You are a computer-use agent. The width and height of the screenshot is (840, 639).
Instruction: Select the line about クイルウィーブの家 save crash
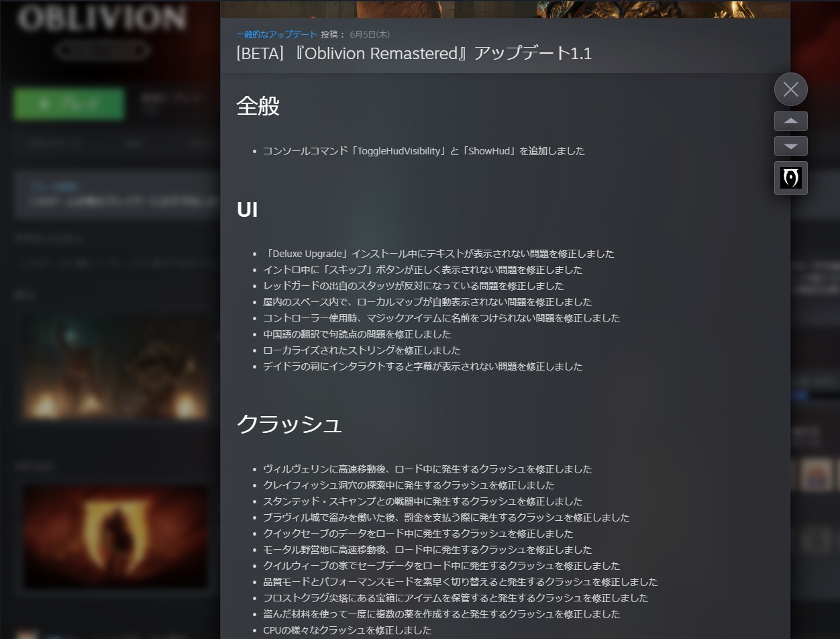click(441, 566)
